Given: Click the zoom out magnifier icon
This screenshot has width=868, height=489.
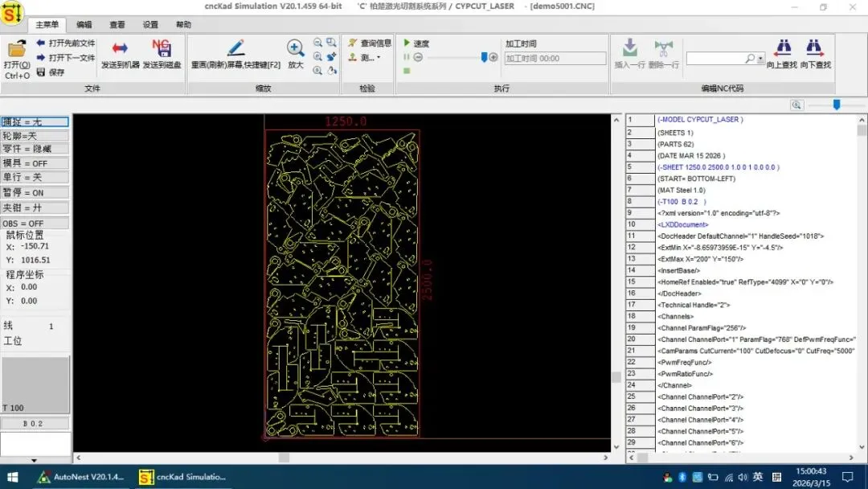Looking at the screenshot, I should 317,43.
